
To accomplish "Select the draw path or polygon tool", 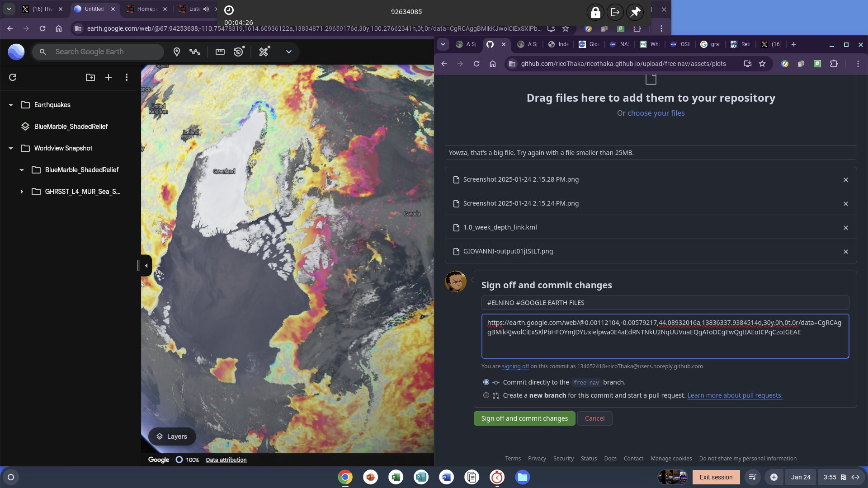I will [195, 52].
